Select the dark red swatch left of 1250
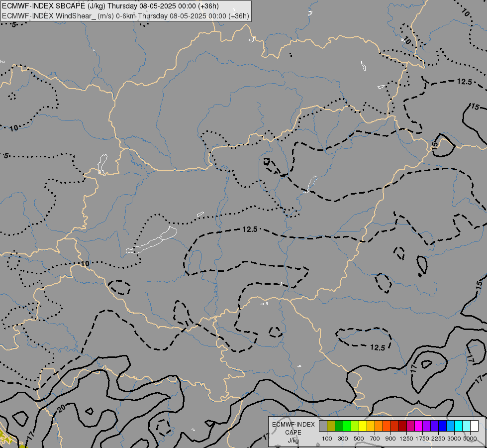The width and height of the screenshot is (487, 448). (402, 426)
